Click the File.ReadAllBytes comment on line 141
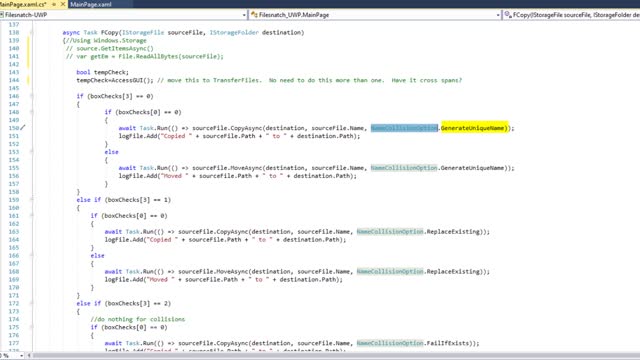Image resolution: width=640 pixels, height=360 pixels. (x=144, y=56)
